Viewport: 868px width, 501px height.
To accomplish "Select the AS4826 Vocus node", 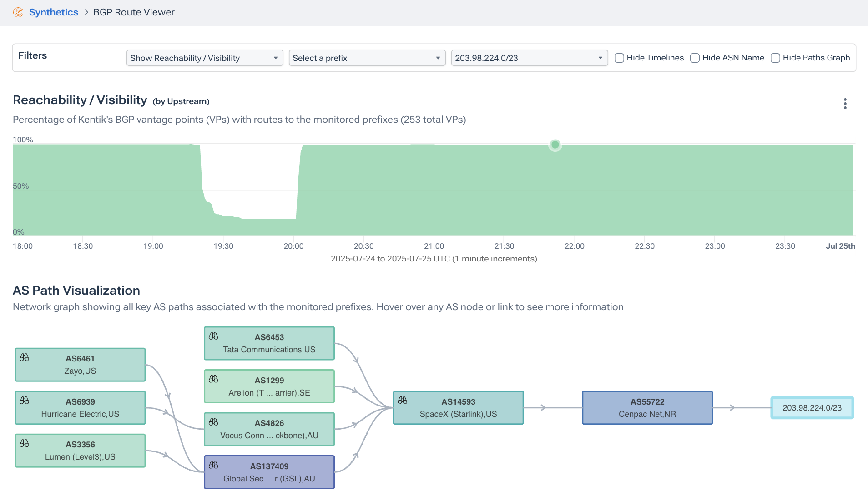I will pyautogui.click(x=269, y=429).
